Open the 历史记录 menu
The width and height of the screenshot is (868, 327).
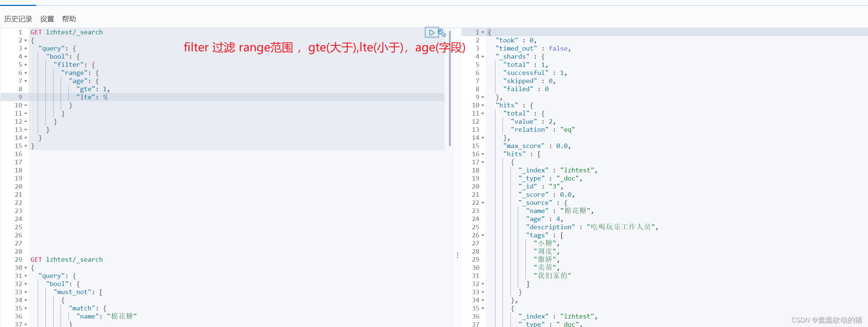(x=18, y=19)
